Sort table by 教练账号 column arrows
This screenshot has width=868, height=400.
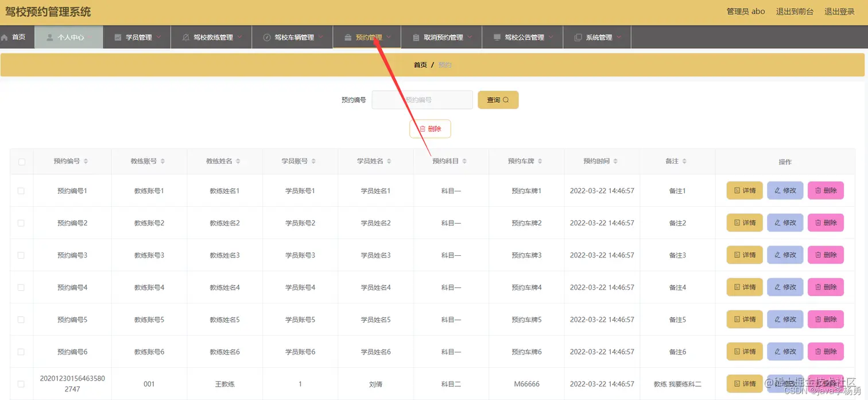(162, 161)
